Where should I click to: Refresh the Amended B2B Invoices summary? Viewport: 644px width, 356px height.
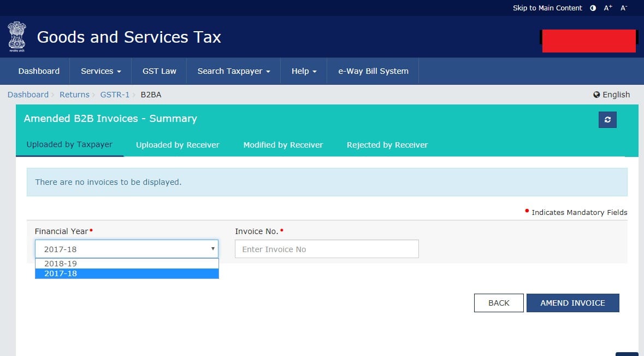click(607, 119)
